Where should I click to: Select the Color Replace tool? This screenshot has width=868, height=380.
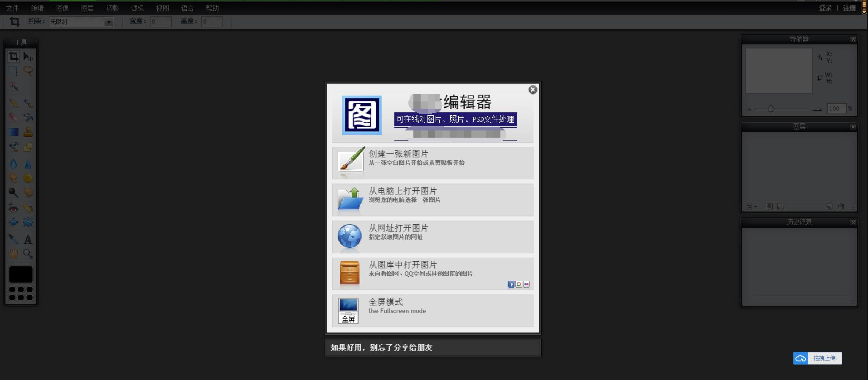tap(14, 146)
